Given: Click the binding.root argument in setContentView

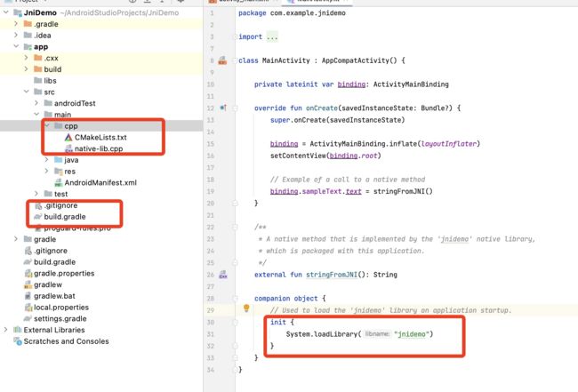Looking at the screenshot, I should coord(353,156).
